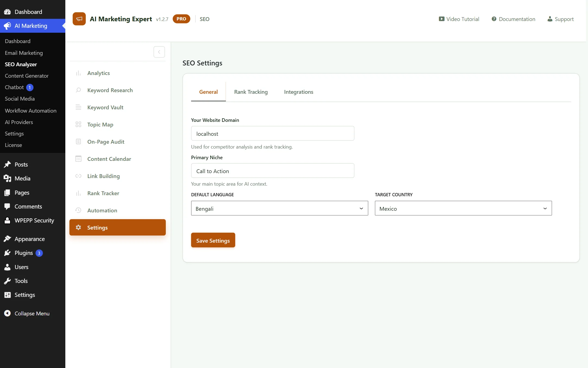Click the Save Settings button

pos(213,240)
